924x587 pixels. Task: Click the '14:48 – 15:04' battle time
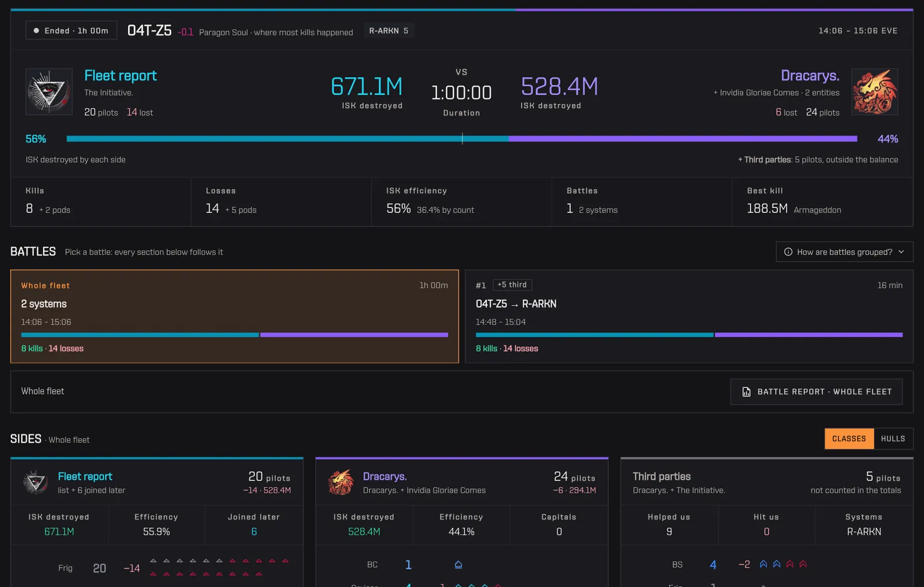[501, 322]
